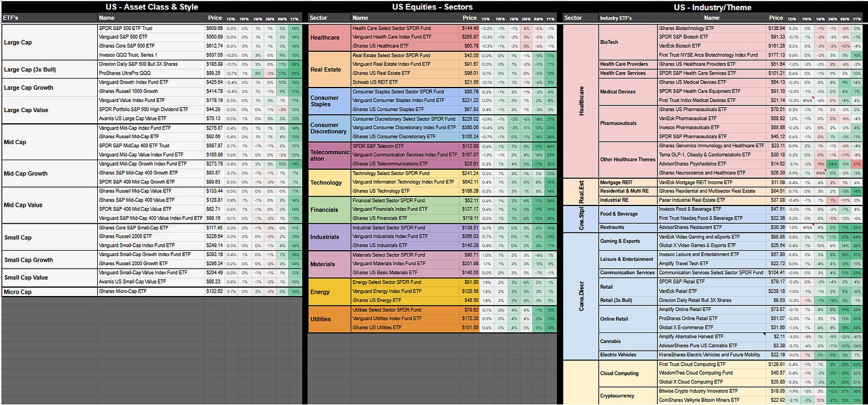
Task: Select the 'ProShares UltraPro QQQ' cell
Action: (151, 73)
